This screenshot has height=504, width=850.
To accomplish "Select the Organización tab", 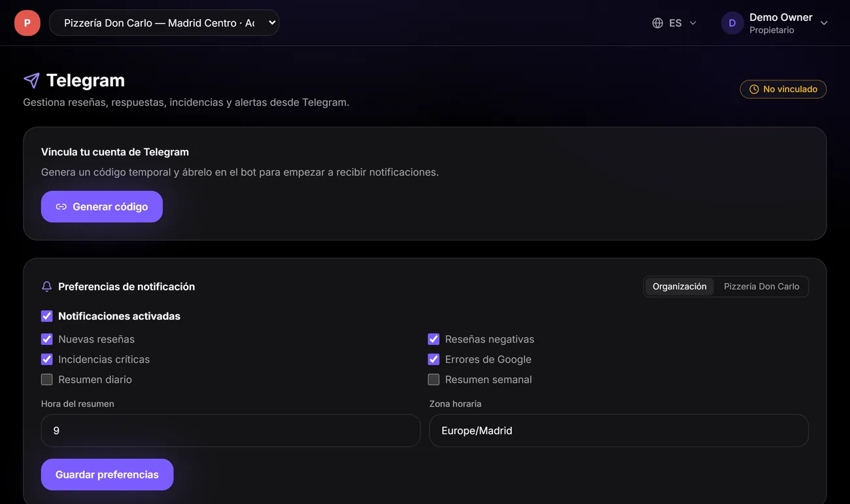I will (x=679, y=286).
